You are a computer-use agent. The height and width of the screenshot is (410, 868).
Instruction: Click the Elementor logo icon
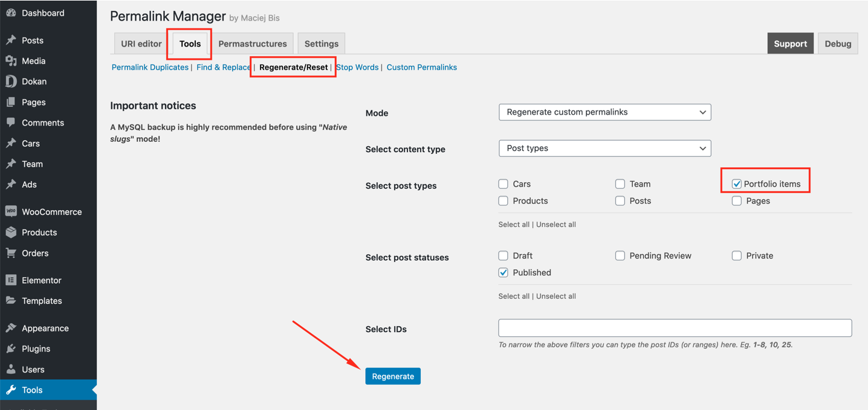click(x=11, y=280)
